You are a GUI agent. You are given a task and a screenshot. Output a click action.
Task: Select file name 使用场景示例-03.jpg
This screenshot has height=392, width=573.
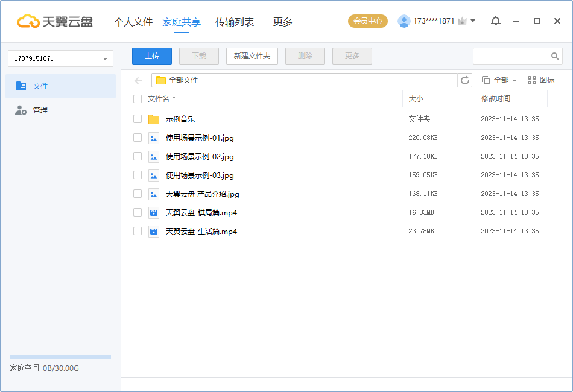click(200, 175)
